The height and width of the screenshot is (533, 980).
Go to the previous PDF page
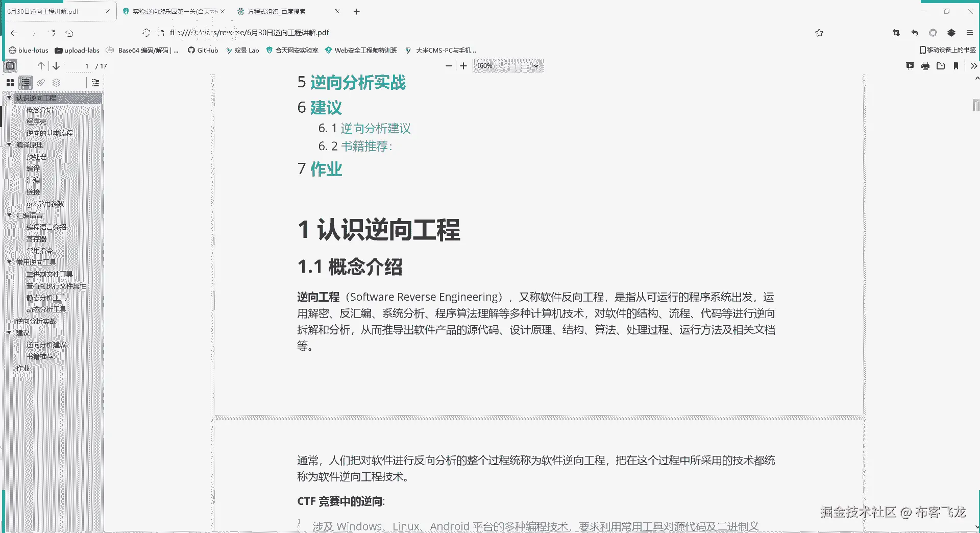coord(41,66)
